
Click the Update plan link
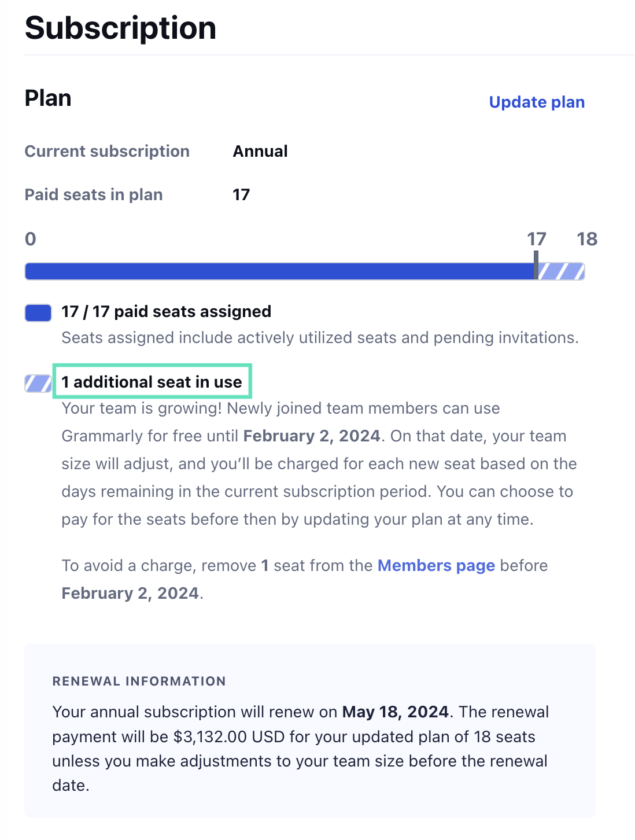coord(537,102)
